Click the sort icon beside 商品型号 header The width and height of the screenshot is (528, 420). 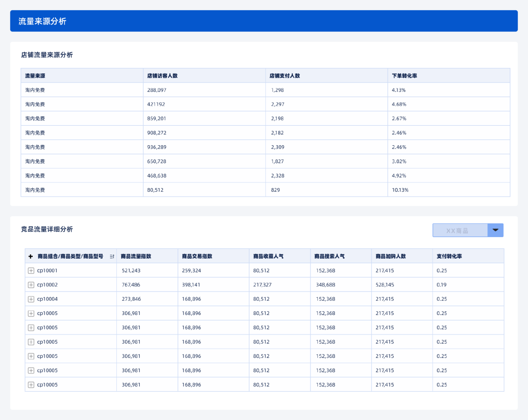pos(112,257)
